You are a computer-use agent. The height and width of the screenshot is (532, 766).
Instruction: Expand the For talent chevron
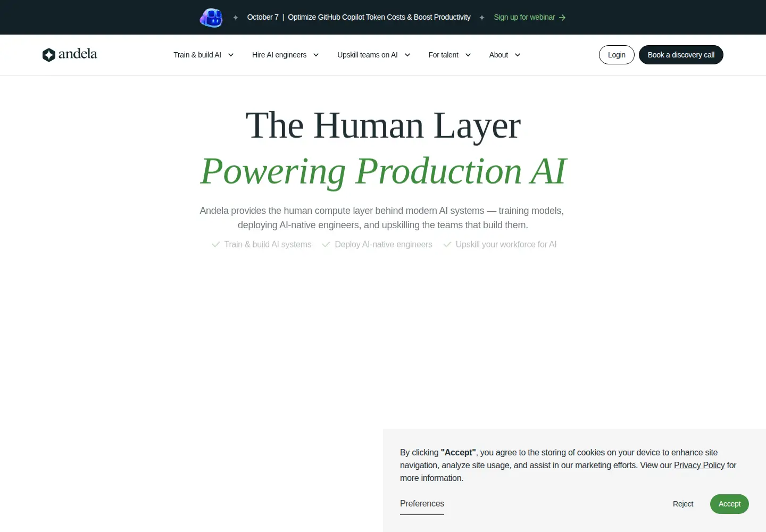pos(468,55)
